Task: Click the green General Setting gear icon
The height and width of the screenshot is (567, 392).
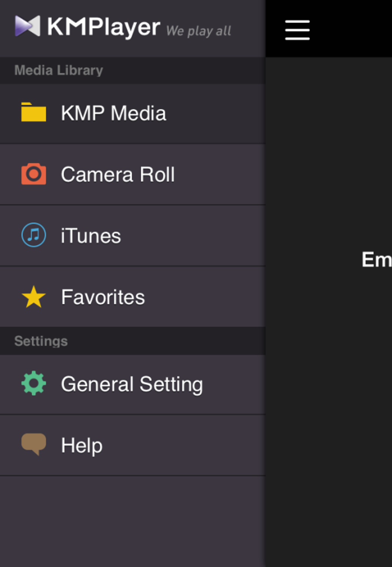Action: [33, 383]
